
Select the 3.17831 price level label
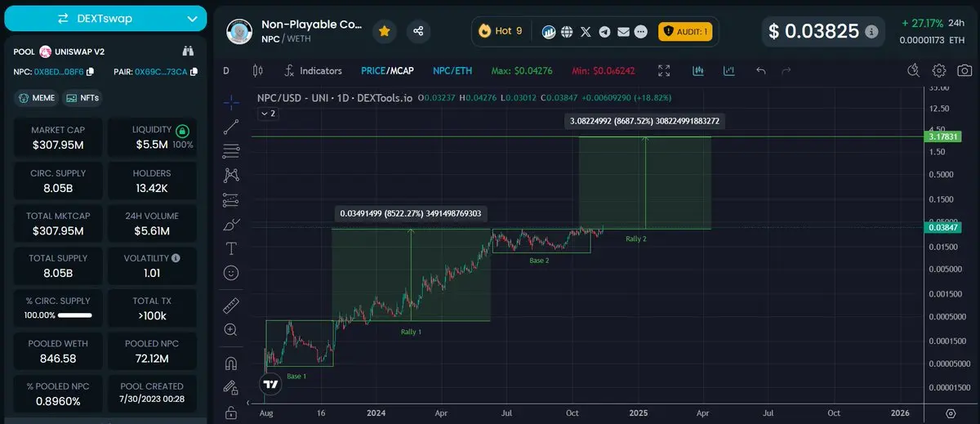pos(942,136)
